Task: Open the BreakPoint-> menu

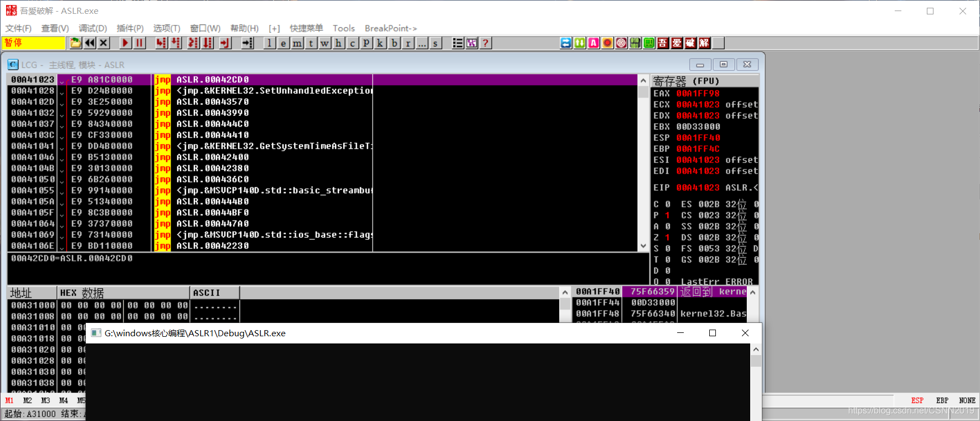Action: 391,28
